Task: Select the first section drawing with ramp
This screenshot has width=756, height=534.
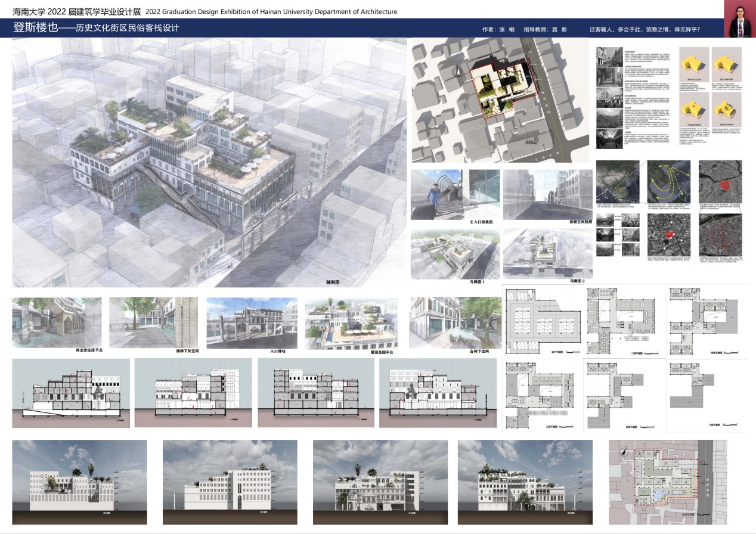Action: tap(70, 392)
